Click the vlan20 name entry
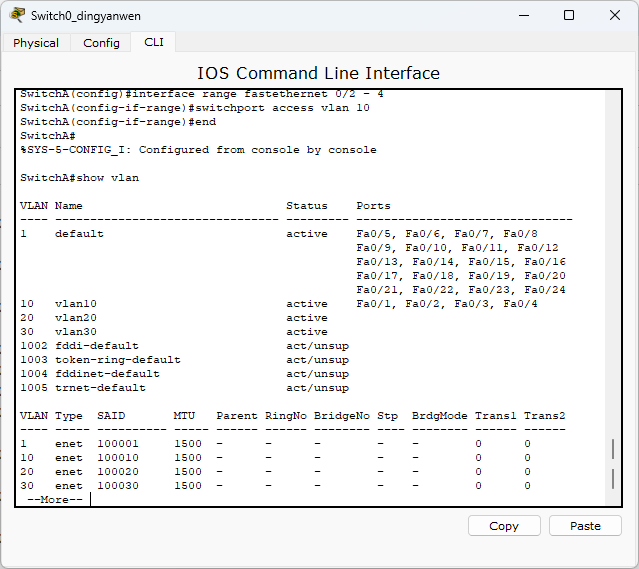Screen dimensions: 639x569 point(76,318)
